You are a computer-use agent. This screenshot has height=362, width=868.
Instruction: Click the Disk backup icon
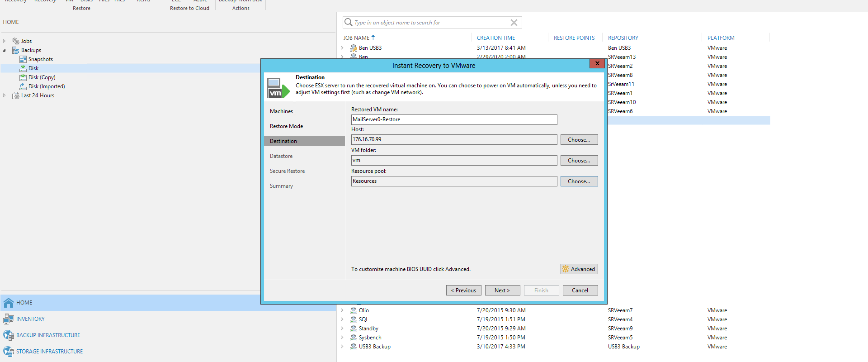23,68
